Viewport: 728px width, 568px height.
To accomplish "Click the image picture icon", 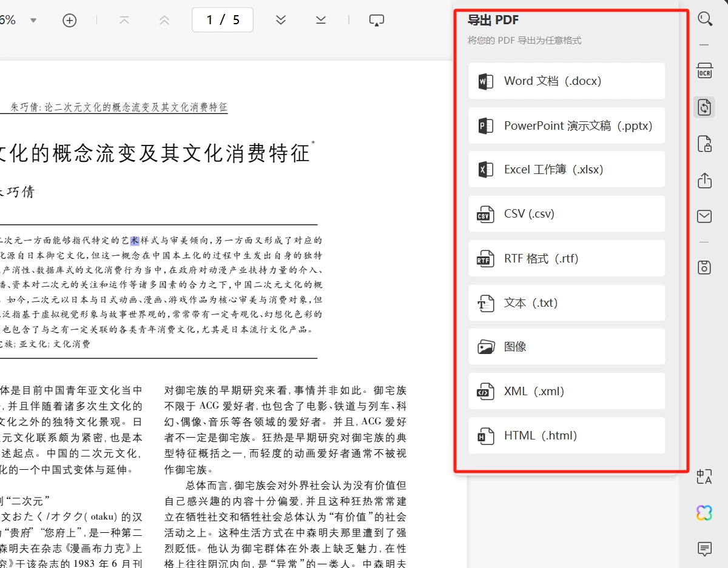I will [x=485, y=347].
